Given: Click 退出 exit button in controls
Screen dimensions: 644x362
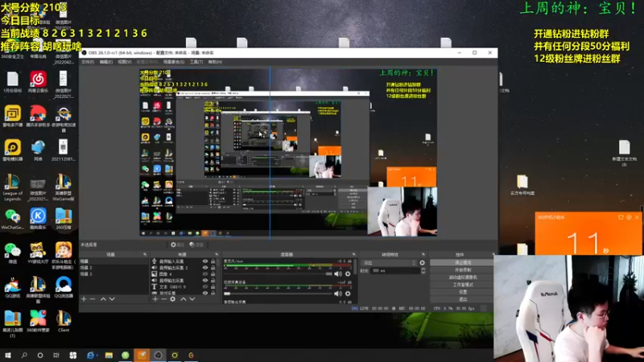Looking at the screenshot, I should [x=462, y=299].
